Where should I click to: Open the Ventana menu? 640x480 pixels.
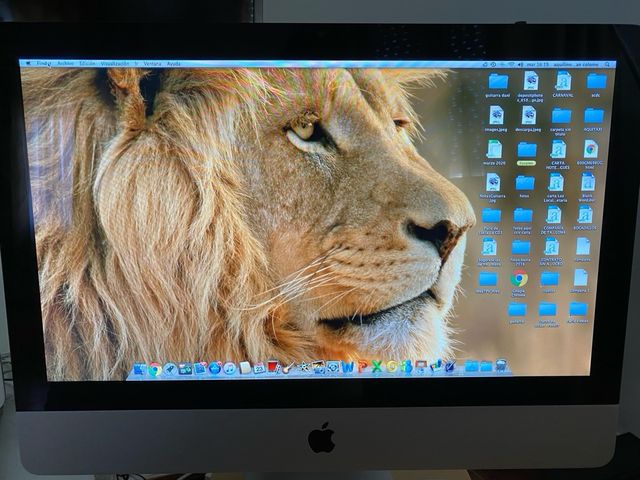click(152, 64)
